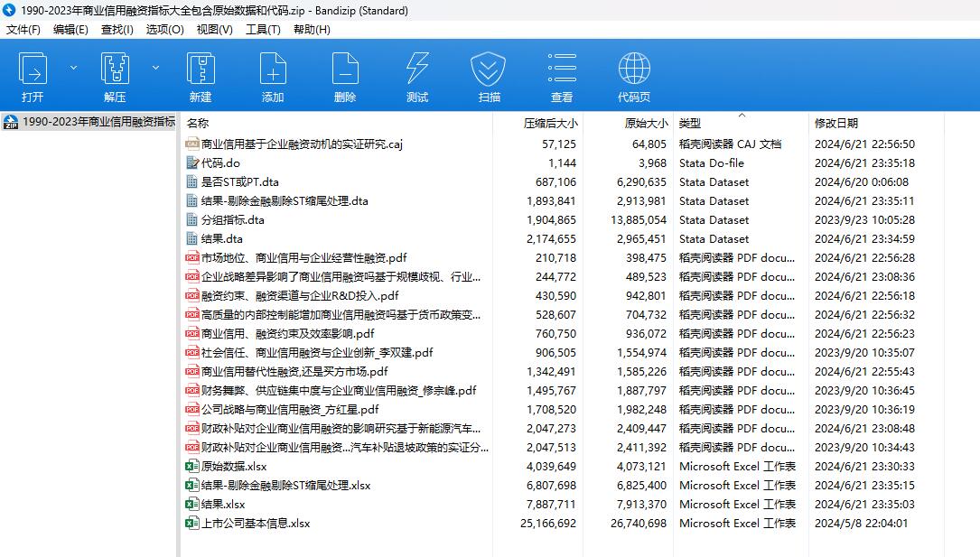
Task: Select file 高质量的内部控制能增加商业信用融资吗 PDF
Action: (x=341, y=315)
